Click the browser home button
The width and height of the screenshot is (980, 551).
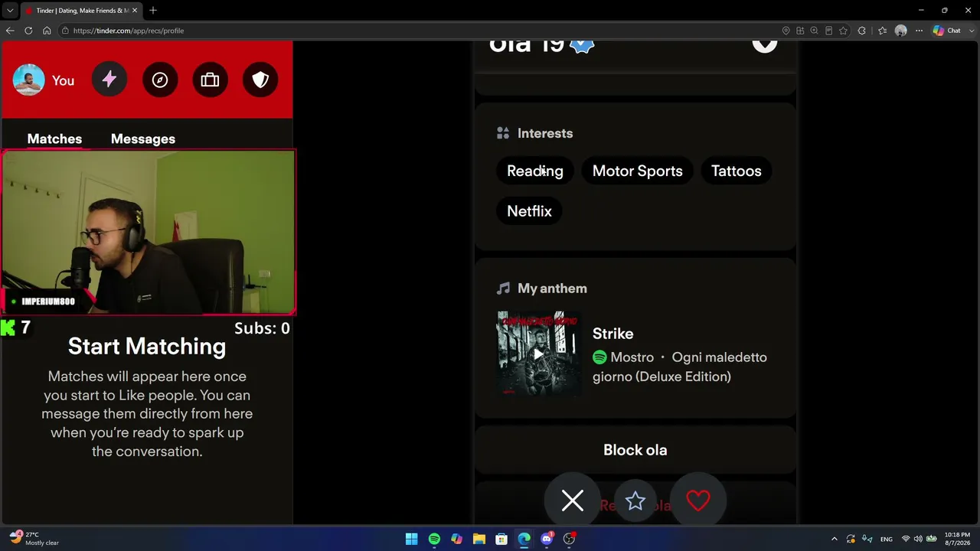[x=47, y=31]
